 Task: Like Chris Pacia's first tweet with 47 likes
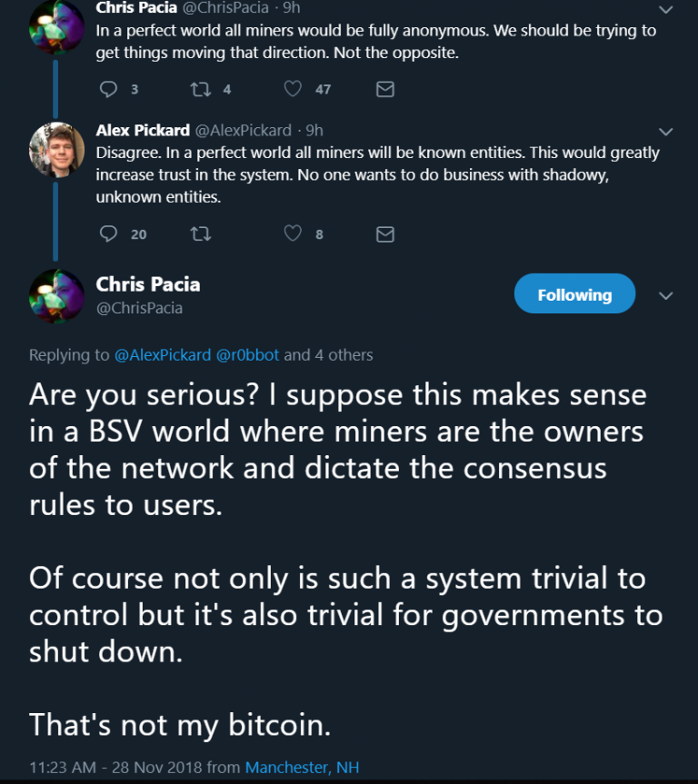coord(293,88)
